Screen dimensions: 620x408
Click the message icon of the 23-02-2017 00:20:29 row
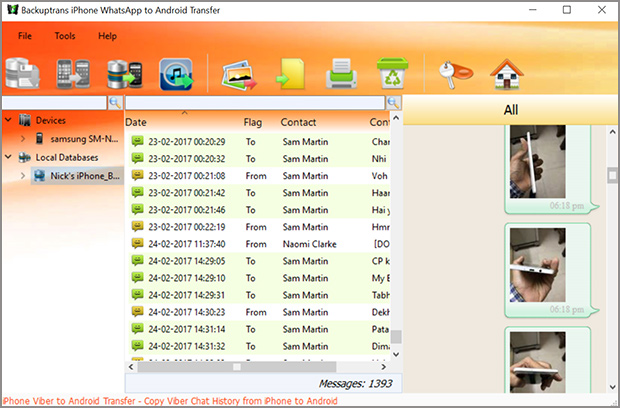[x=137, y=141]
